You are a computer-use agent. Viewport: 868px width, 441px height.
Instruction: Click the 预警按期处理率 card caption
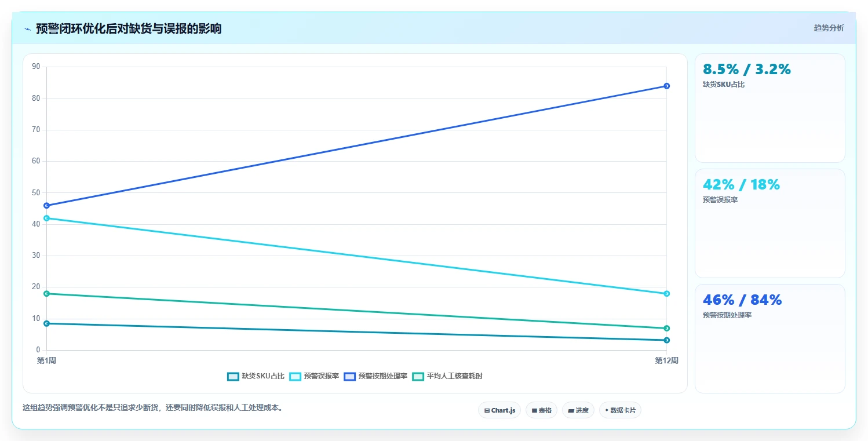727,315
